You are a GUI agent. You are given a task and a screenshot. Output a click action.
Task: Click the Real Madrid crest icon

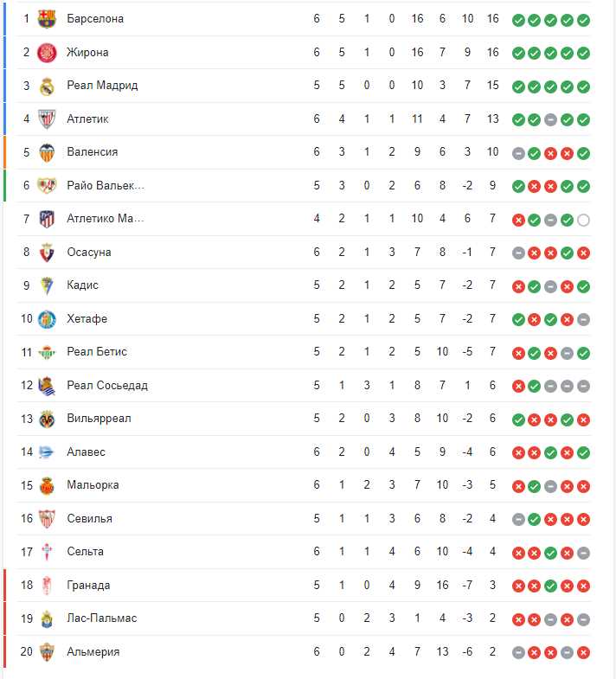pyautogui.click(x=47, y=86)
